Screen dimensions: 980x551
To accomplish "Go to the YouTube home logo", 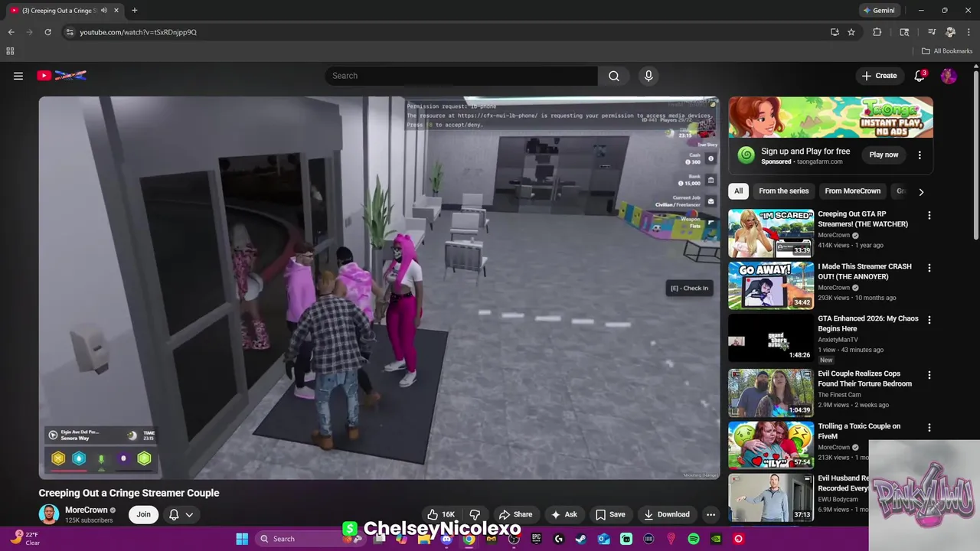I will coord(61,75).
